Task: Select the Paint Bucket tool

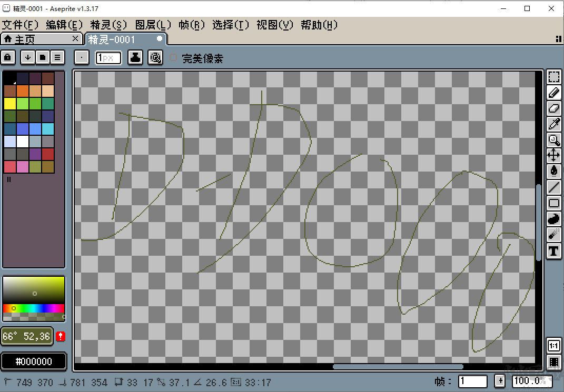Action: [553, 172]
